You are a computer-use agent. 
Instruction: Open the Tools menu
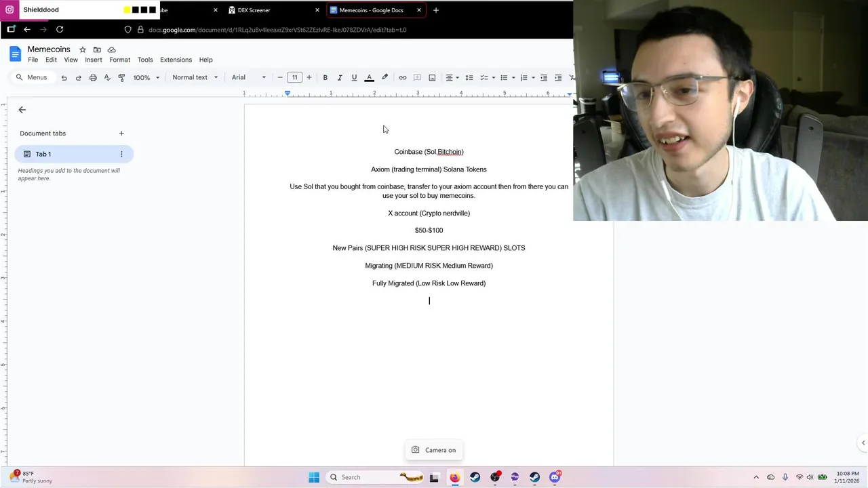click(x=145, y=60)
